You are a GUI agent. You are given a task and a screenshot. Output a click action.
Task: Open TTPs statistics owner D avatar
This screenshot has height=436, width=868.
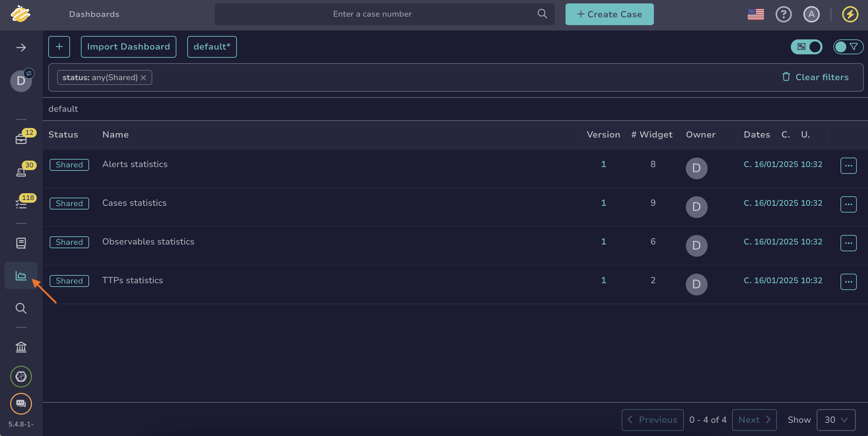(696, 284)
